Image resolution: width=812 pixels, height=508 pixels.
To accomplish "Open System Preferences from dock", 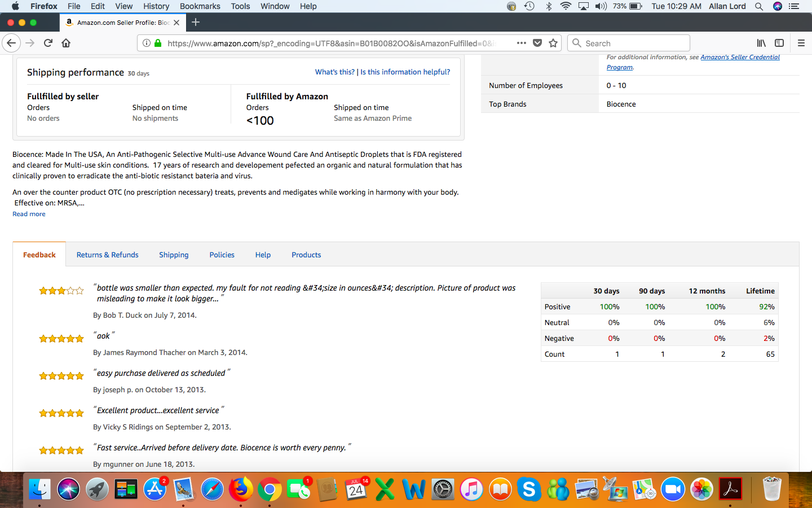I will (x=443, y=489).
